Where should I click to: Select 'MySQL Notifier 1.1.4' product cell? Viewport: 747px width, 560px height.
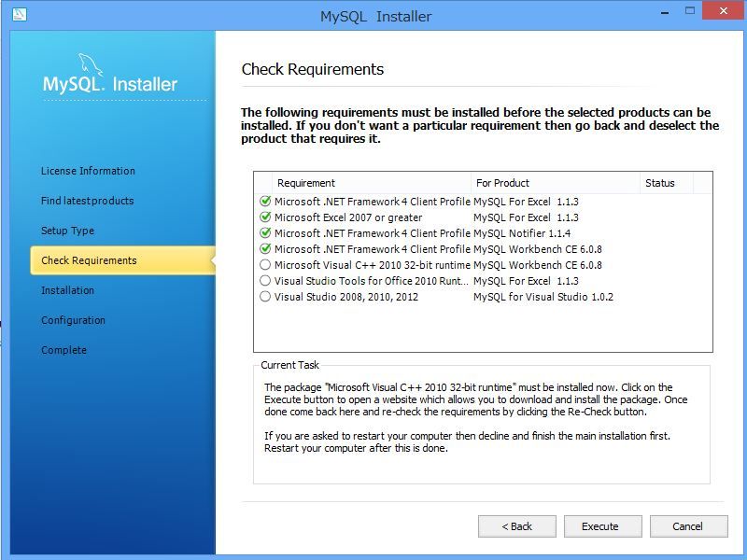pyautogui.click(x=522, y=233)
